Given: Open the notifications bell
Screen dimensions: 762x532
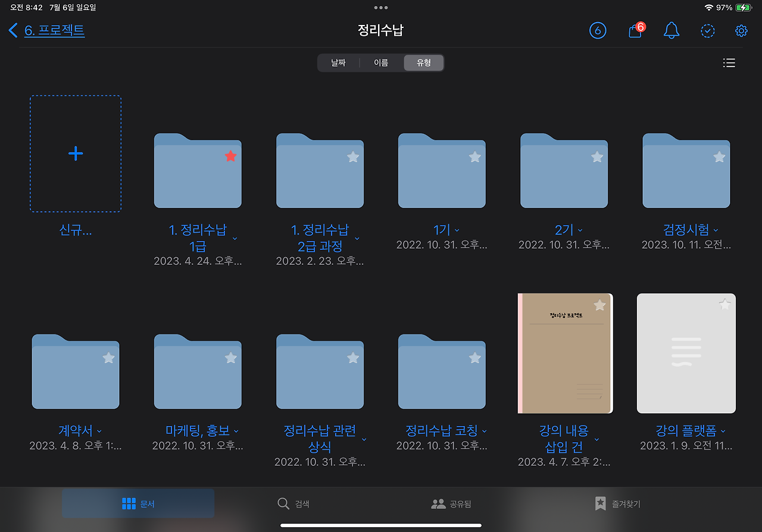Looking at the screenshot, I should pyautogui.click(x=672, y=30).
